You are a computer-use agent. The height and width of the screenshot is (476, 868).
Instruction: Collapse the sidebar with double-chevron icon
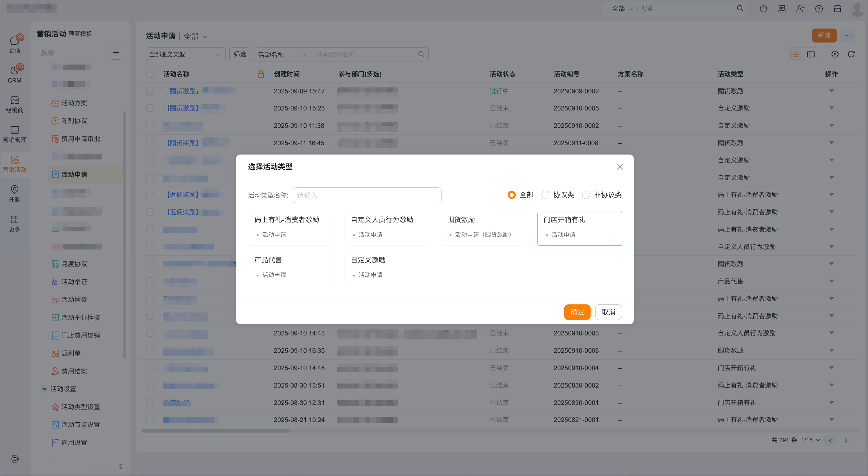[x=120, y=467]
